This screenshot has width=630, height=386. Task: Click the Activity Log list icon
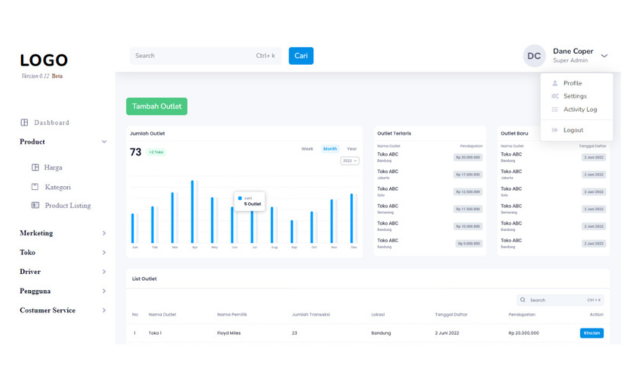coord(555,109)
